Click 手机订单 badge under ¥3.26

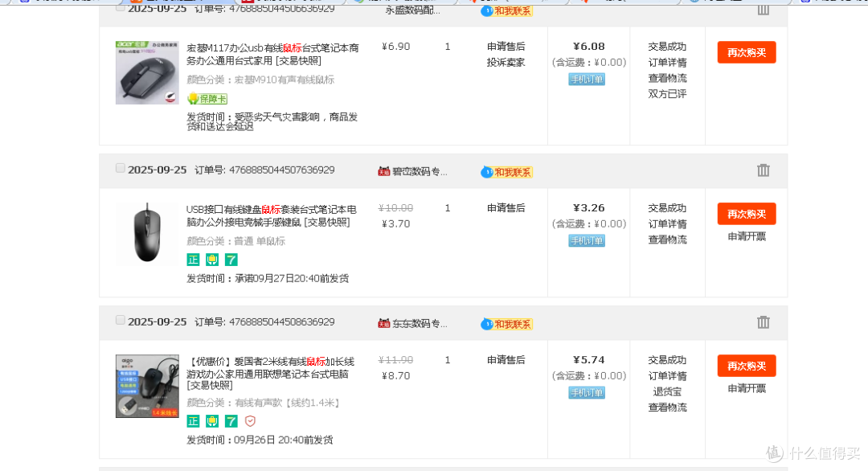[587, 241]
